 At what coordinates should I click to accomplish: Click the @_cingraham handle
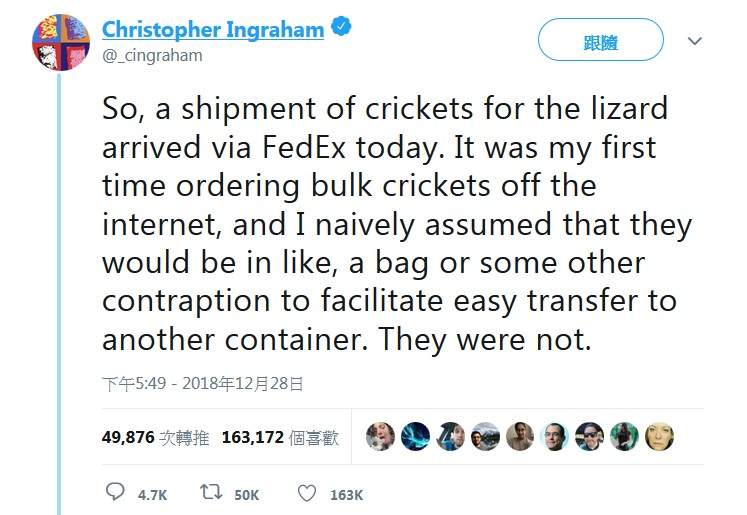(x=152, y=56)
